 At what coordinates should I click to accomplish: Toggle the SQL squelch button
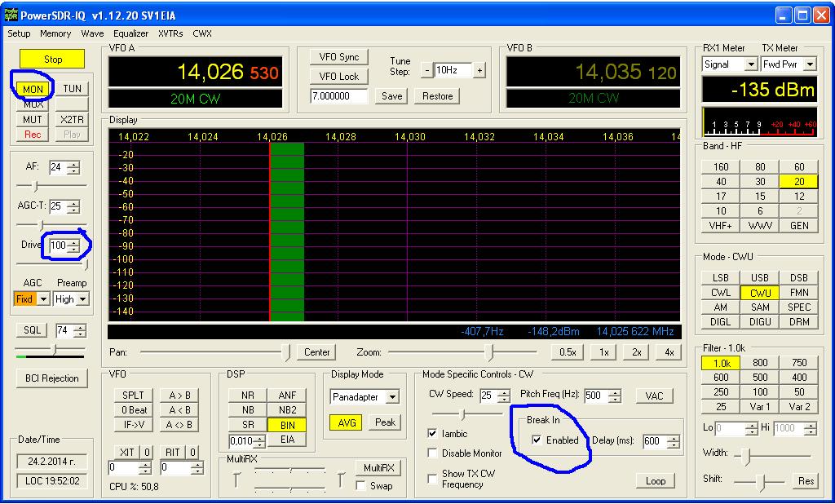pyautogui.click(x=32, y=330)
